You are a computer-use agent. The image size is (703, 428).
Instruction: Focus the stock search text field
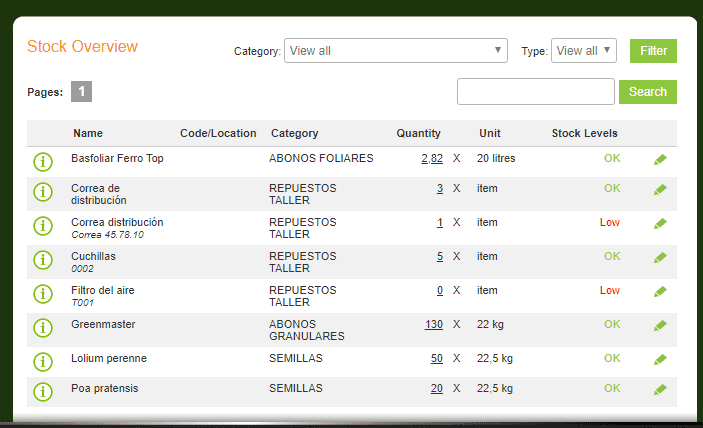click(536, 91)
